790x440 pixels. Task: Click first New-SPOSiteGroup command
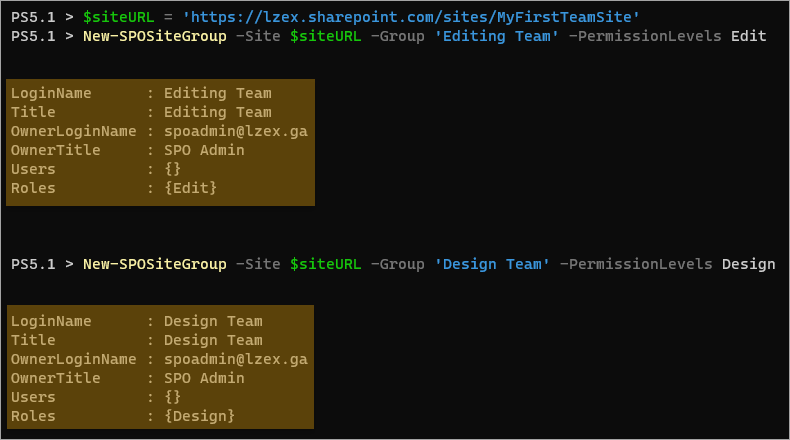pyautogui.click(x=155, y=36)
